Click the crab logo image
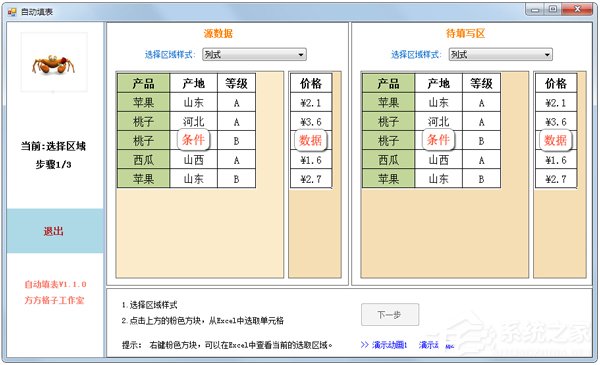 coord(54,62)
